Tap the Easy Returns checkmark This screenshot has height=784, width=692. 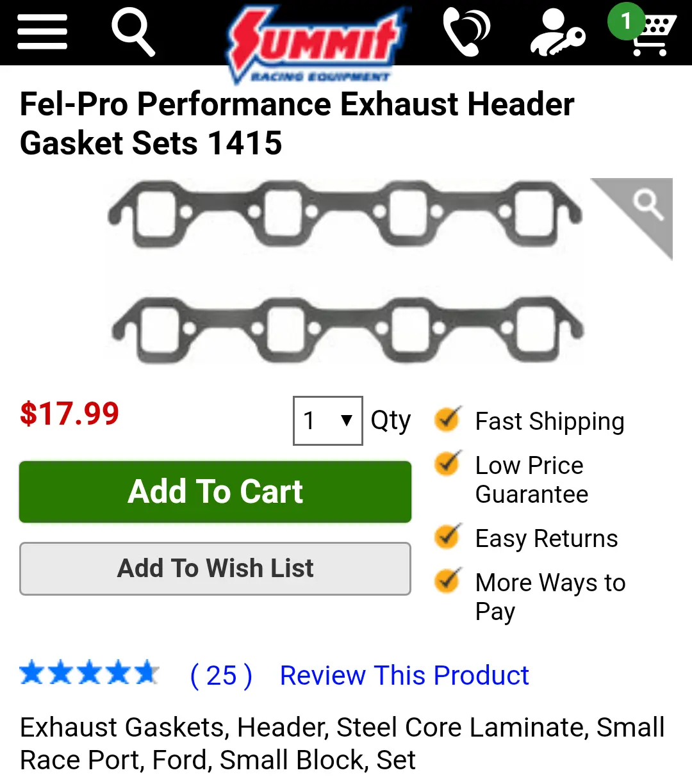(x=447, y=537)
